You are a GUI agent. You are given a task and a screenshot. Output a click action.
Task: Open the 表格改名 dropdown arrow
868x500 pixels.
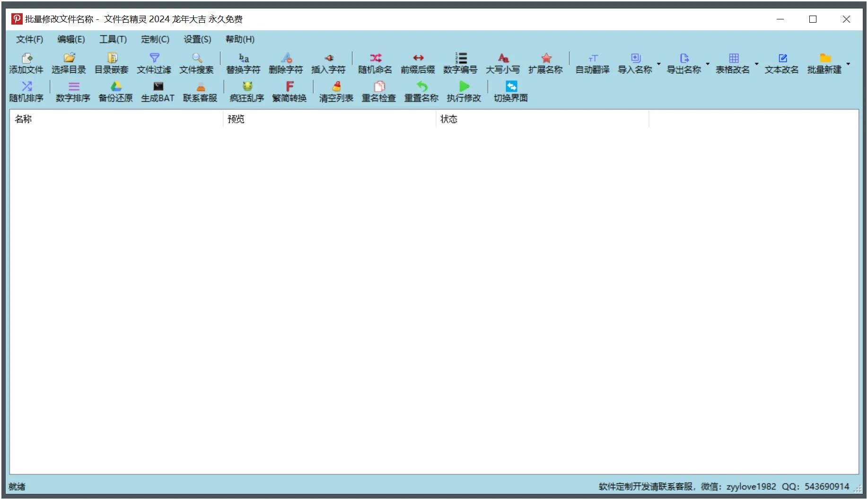[756, 64]
